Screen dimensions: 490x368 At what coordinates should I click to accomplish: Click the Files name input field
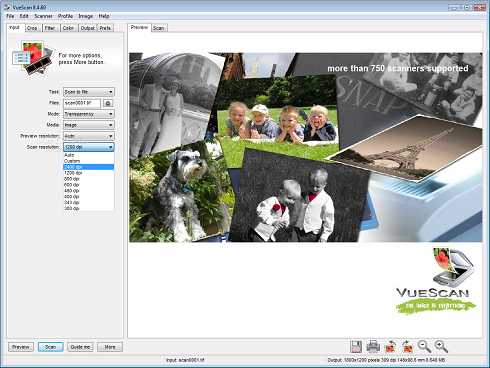(x=82, y=103)
